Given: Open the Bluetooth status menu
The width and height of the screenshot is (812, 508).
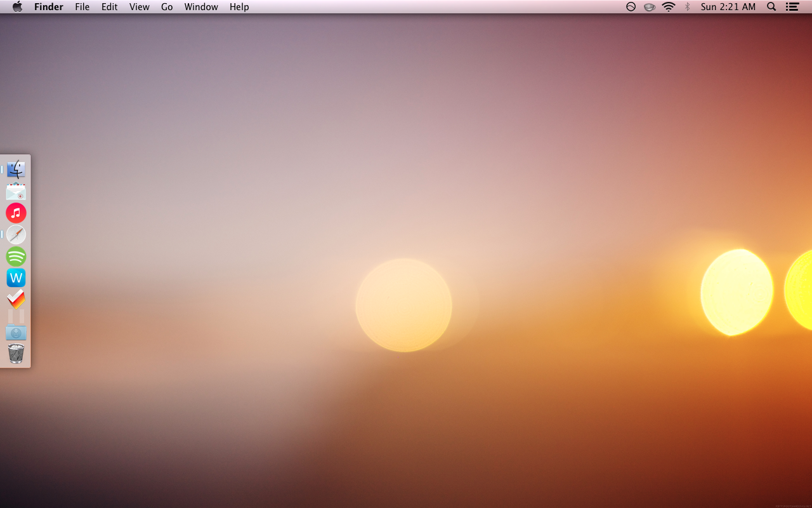Looking at the screenshot, I should [687, 7].
